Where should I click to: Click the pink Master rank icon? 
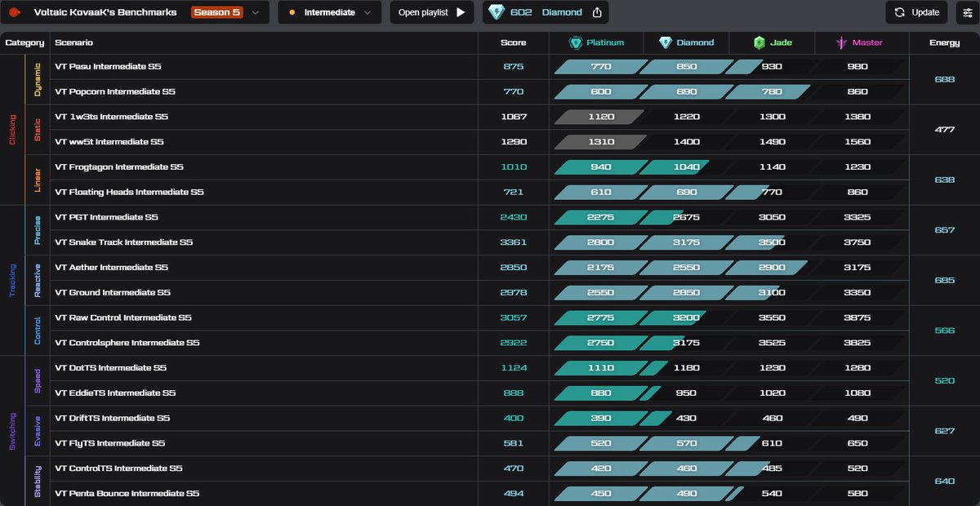coord(842,42)
